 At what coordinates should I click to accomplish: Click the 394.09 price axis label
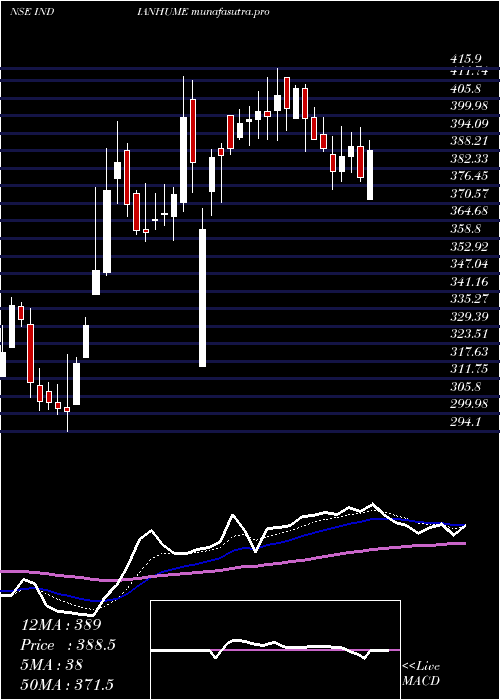coord(468,124)
